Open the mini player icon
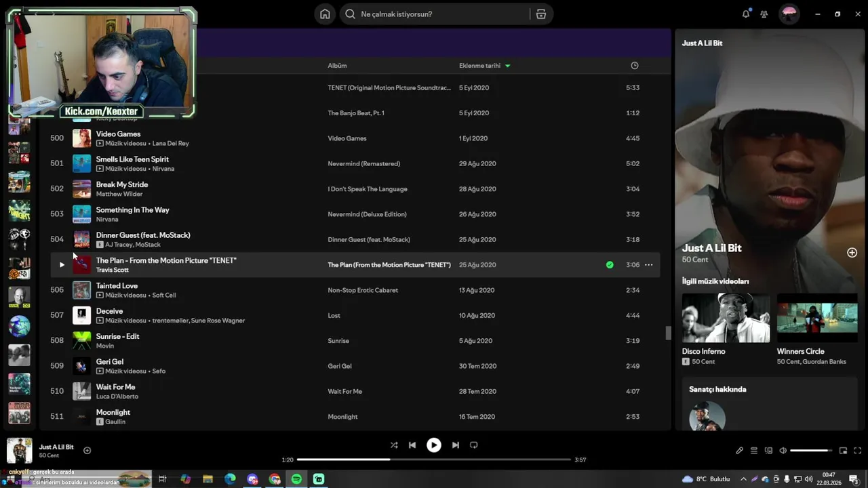The width and height of the screenshot is (868, 488). pyautogui.click(x=843, y=451)
